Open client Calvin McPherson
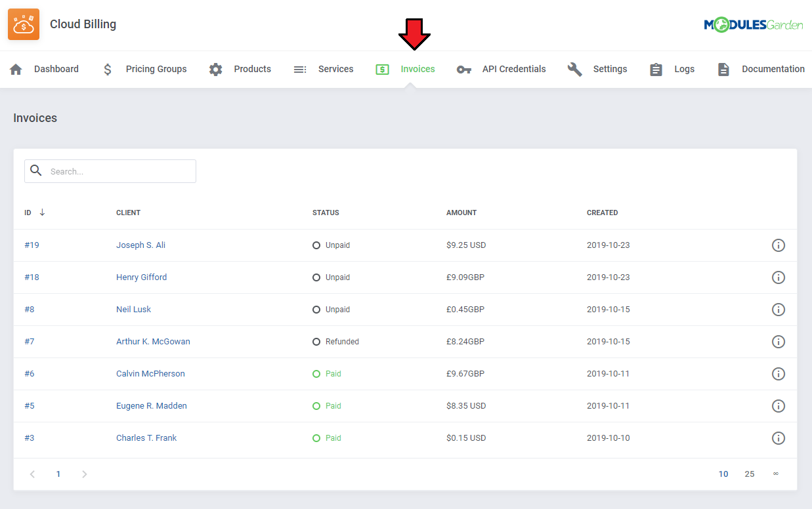Image resolution: width=812 pixels, height=509 pixels. 150,374
